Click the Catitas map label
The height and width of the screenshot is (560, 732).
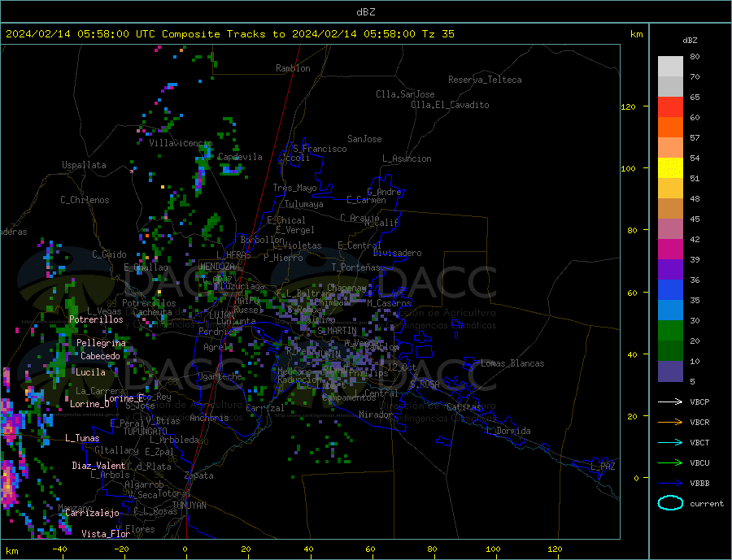click(464, 407)
